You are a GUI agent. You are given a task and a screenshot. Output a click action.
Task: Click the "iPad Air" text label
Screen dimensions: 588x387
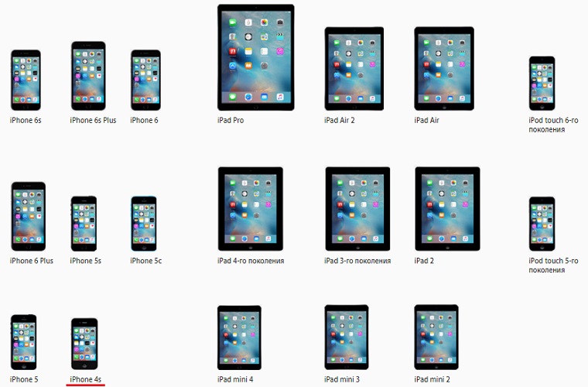426,121
